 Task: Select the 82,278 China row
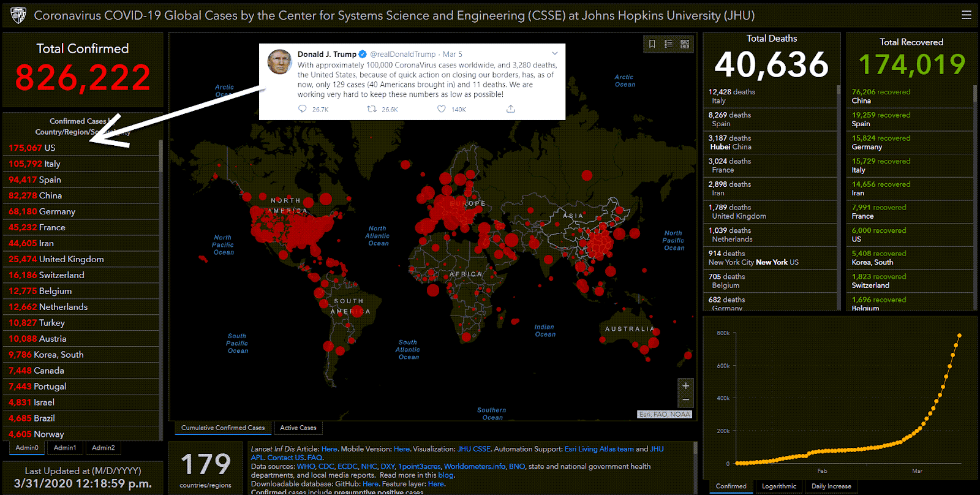(x=81, y=195)
